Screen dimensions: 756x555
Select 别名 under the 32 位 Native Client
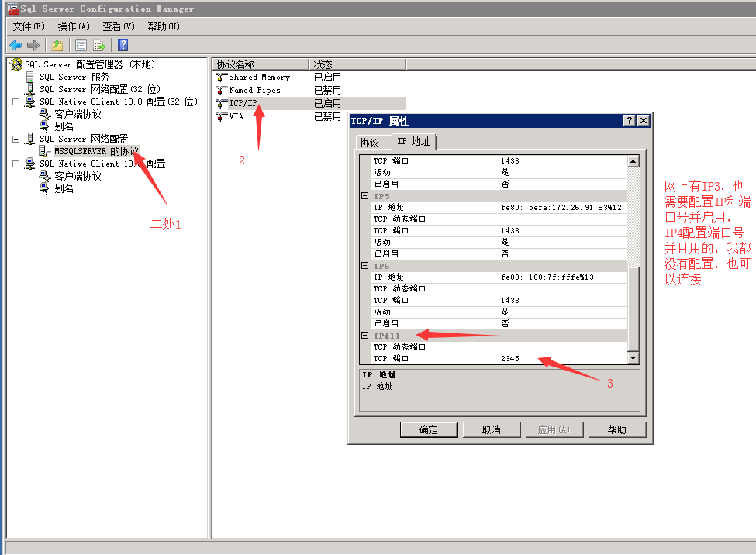click(x=64, y=126)
